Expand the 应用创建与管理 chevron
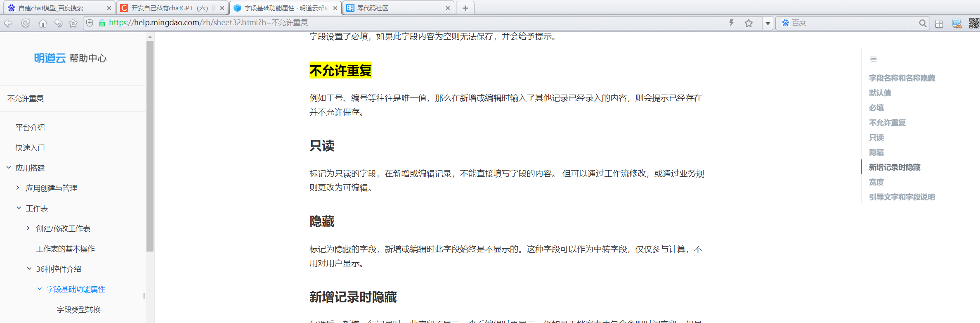980x323 pixels. [x=18, y=188]
